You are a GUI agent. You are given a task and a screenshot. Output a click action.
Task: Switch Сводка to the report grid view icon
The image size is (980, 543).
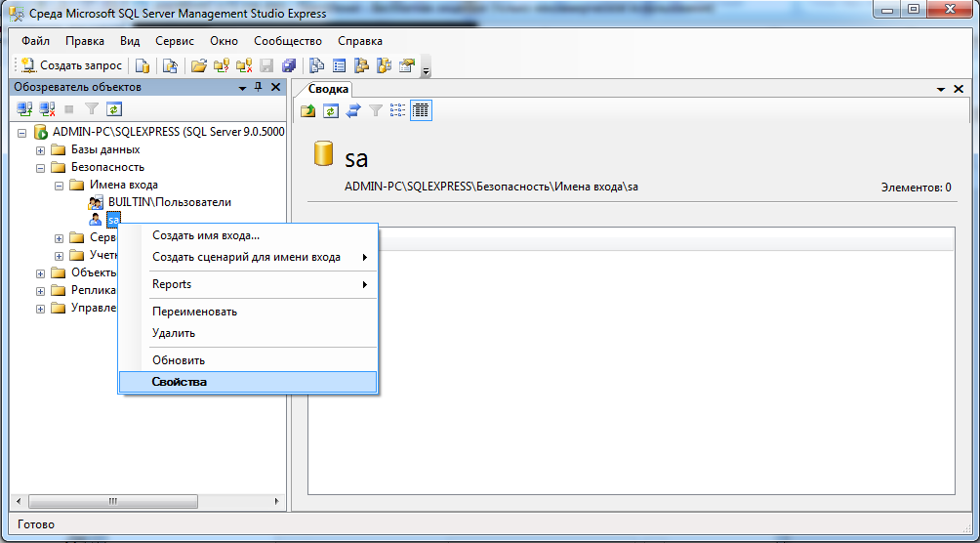pyautogui.click(x=422, y=110)
